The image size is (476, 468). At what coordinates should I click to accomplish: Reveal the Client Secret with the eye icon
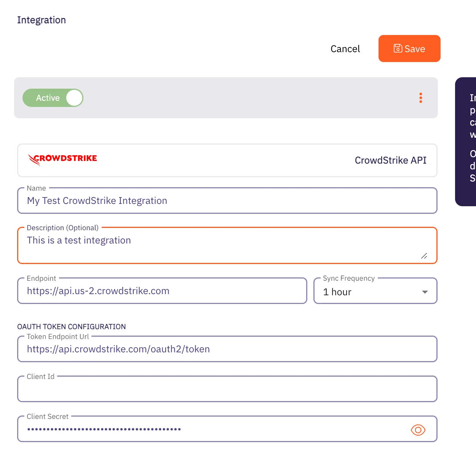coord(418,430)
